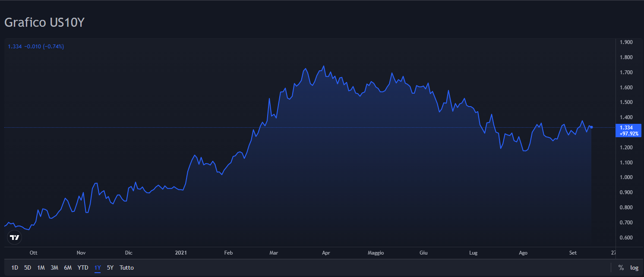
Task: Click the TradingView logo icon
Action: point(14,237)
